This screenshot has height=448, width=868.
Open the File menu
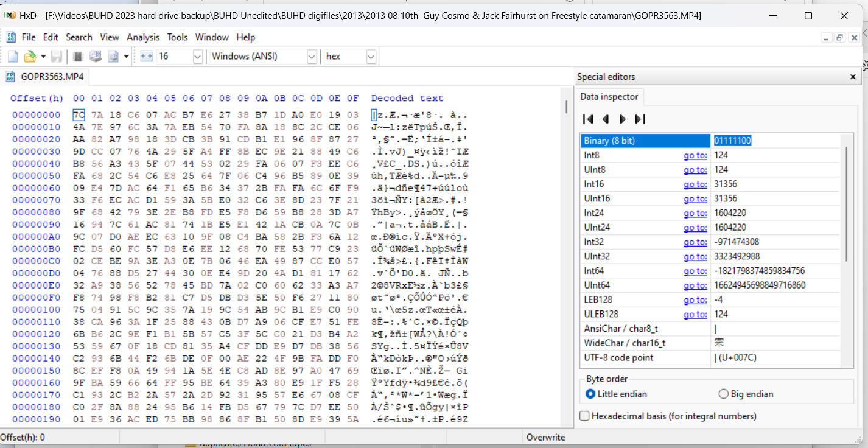tap(29, 37)
